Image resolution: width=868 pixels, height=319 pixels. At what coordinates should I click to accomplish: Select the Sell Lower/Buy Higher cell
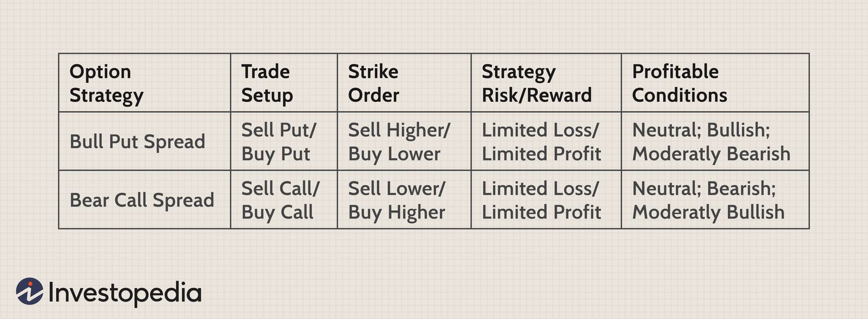tap(404, 200)
